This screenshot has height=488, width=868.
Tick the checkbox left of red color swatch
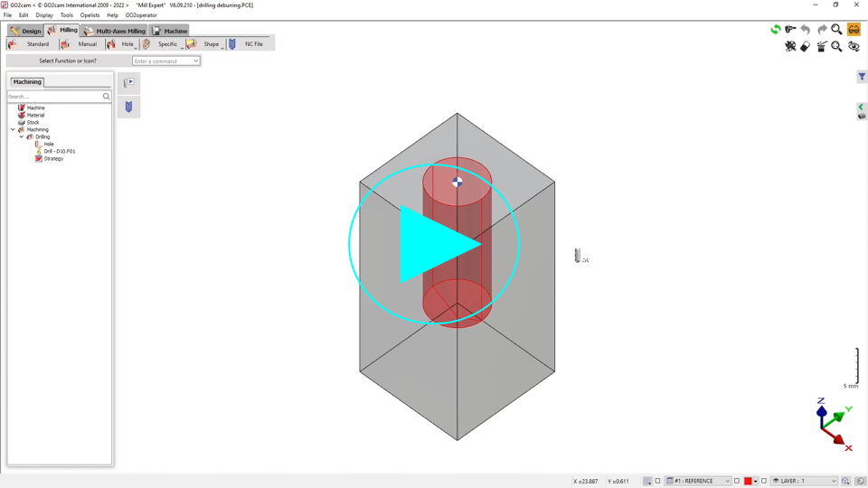coord(737,481)
